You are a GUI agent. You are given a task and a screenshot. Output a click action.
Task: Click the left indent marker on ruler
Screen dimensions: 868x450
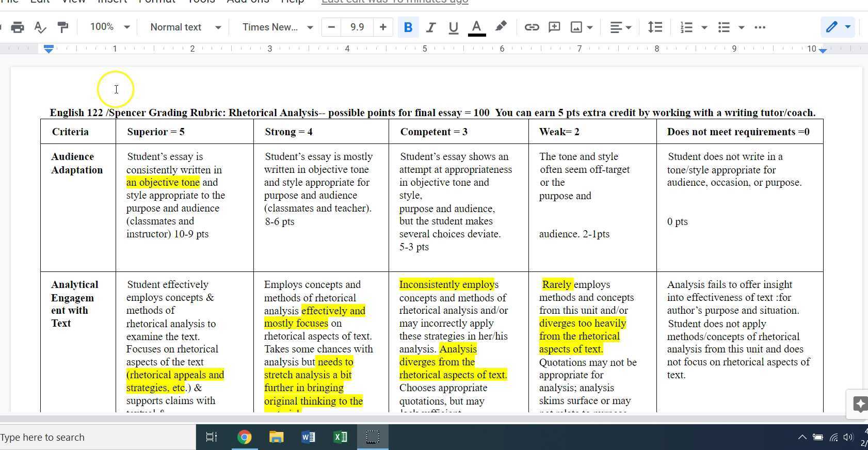(x=49, y=49)
